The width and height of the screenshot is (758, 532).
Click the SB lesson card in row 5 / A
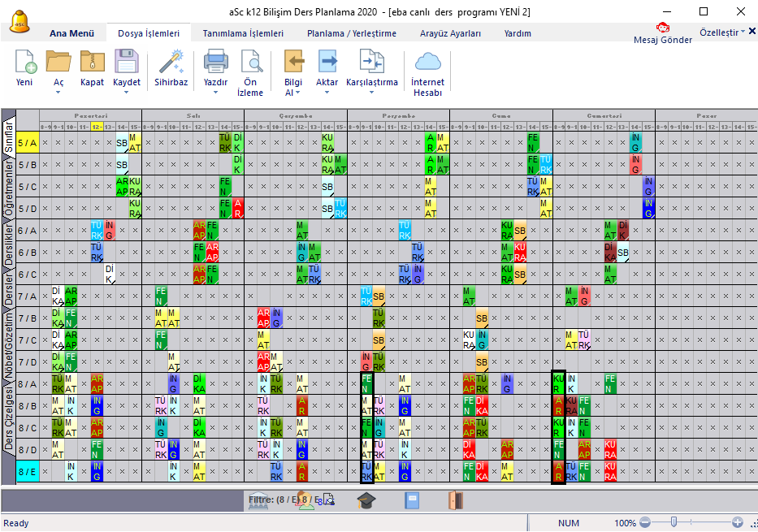point(122,143)
